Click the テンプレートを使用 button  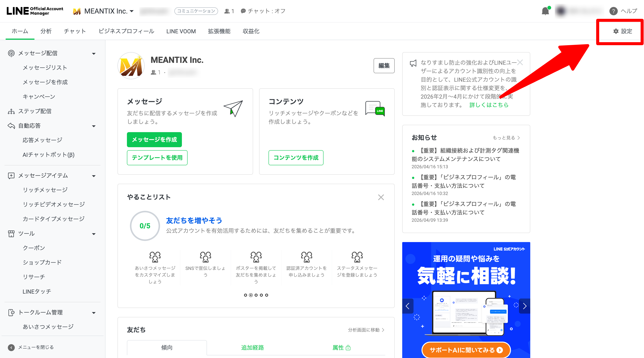(x=157, y=158)
